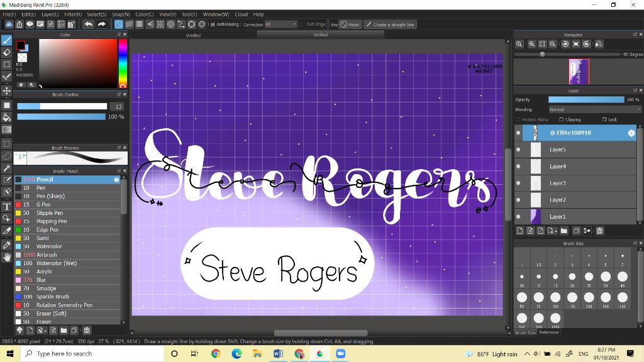Open the Blending mode dropdown
Screen dimensions: 644x362
[595, 109]
